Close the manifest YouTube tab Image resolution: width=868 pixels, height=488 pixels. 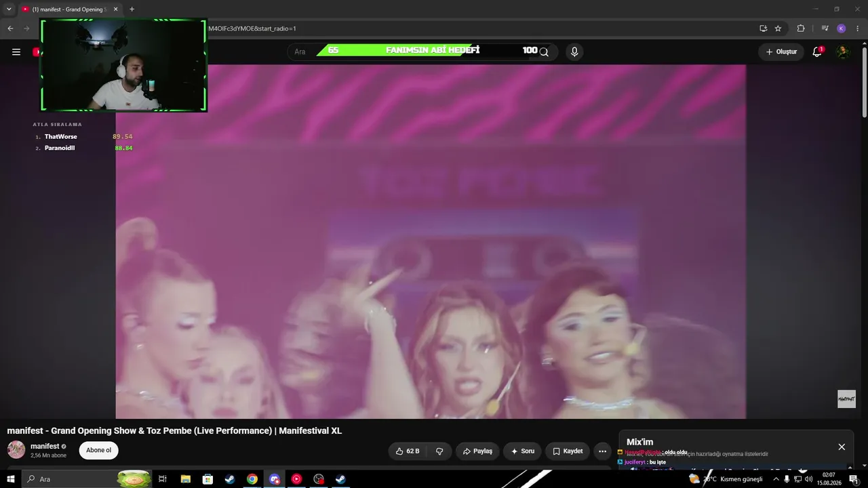pyautogui.click(x=115, y=9)
